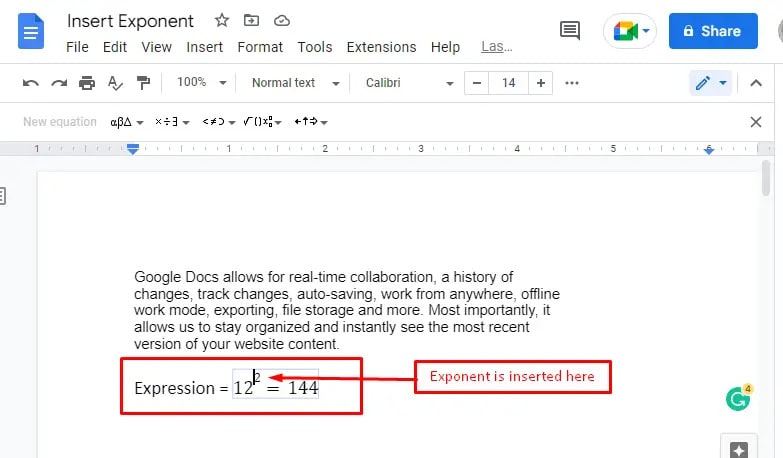Click the Undo arrow icon
The width and height of the screenshot is (783, 458).
tap(31, 83)
